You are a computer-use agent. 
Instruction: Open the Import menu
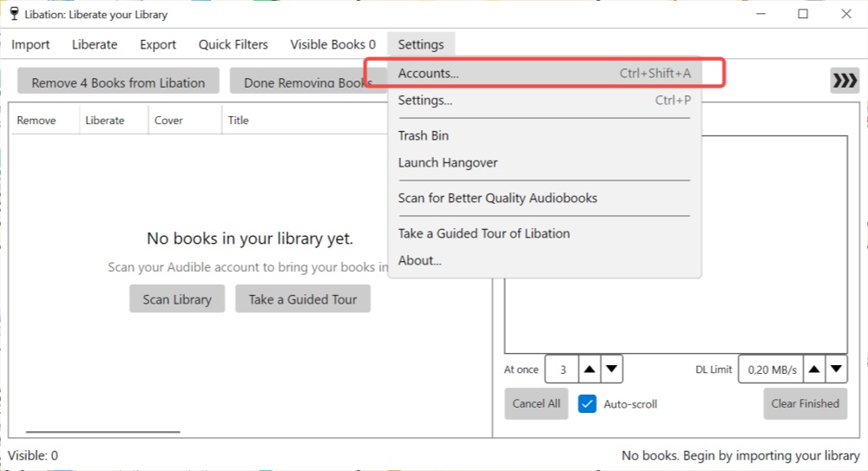[x=30, y=44]
